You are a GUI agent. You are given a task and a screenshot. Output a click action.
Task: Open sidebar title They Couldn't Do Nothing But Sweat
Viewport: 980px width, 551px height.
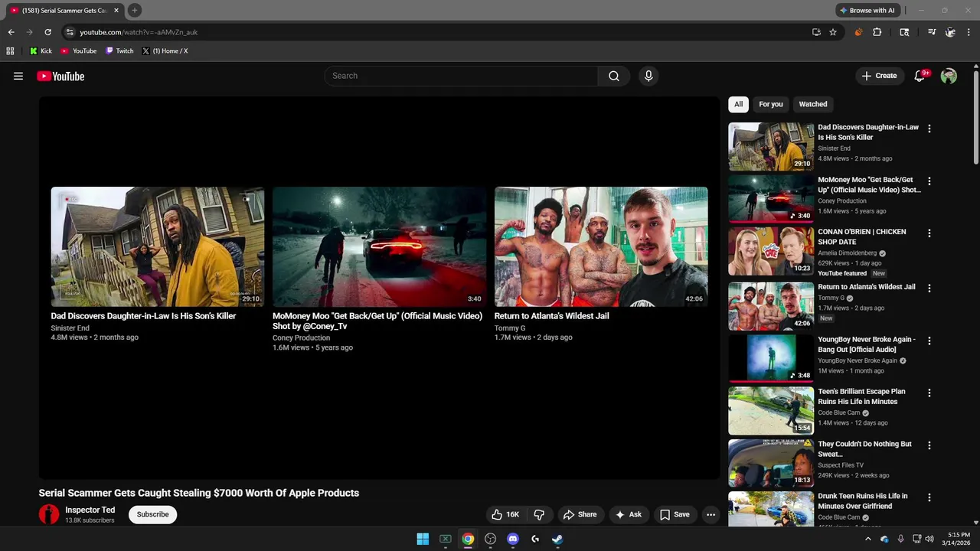(864, 449)
